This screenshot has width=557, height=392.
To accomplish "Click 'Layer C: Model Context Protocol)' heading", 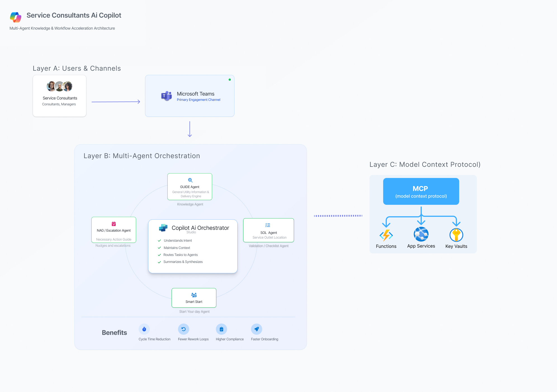I will pos(425,165).
